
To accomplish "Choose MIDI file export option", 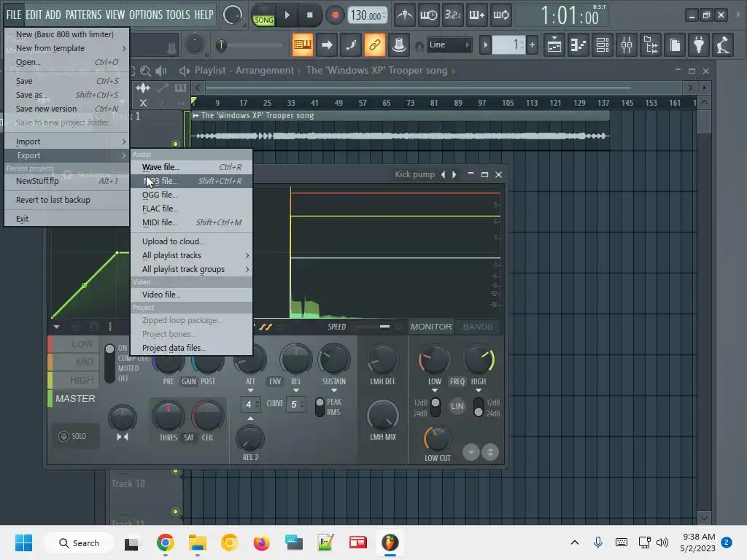I will [192, 222].
